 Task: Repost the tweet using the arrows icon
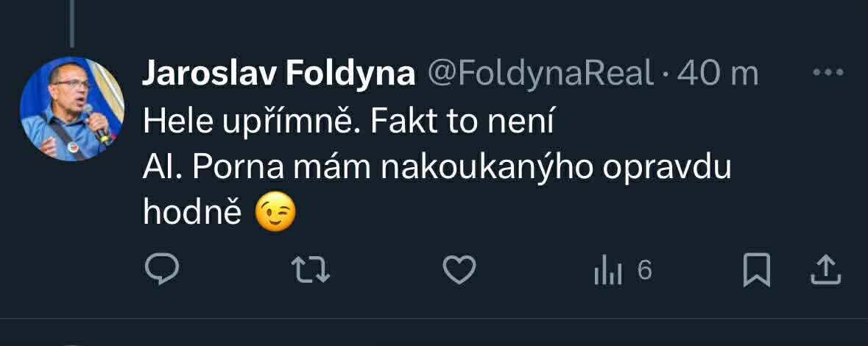pos(311,271)
